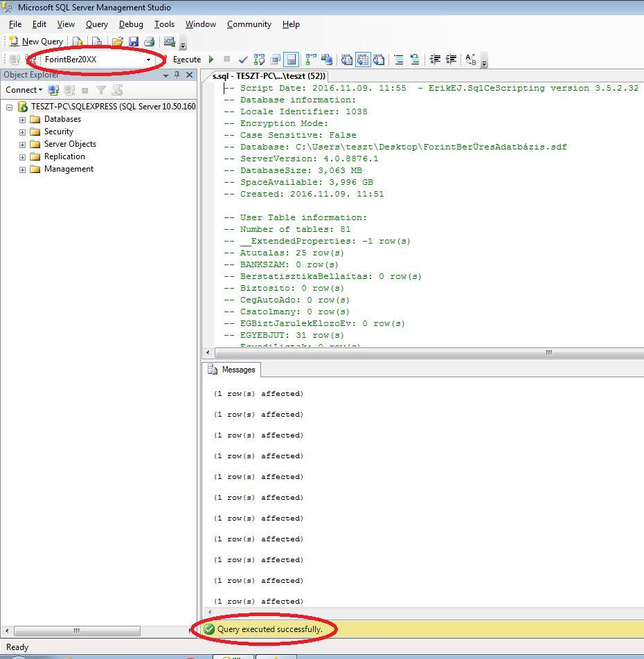
Task: Open Object Explorer window position dropdown
Action: click(166, 75)
